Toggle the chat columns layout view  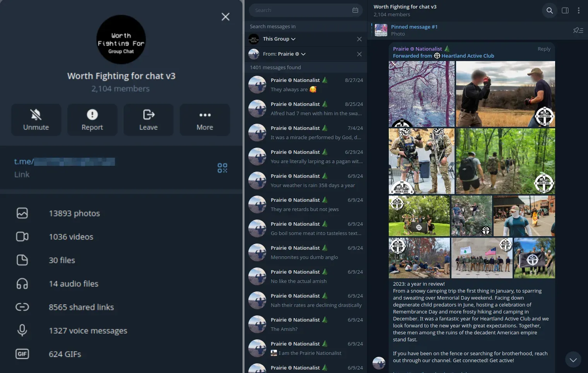565,10
